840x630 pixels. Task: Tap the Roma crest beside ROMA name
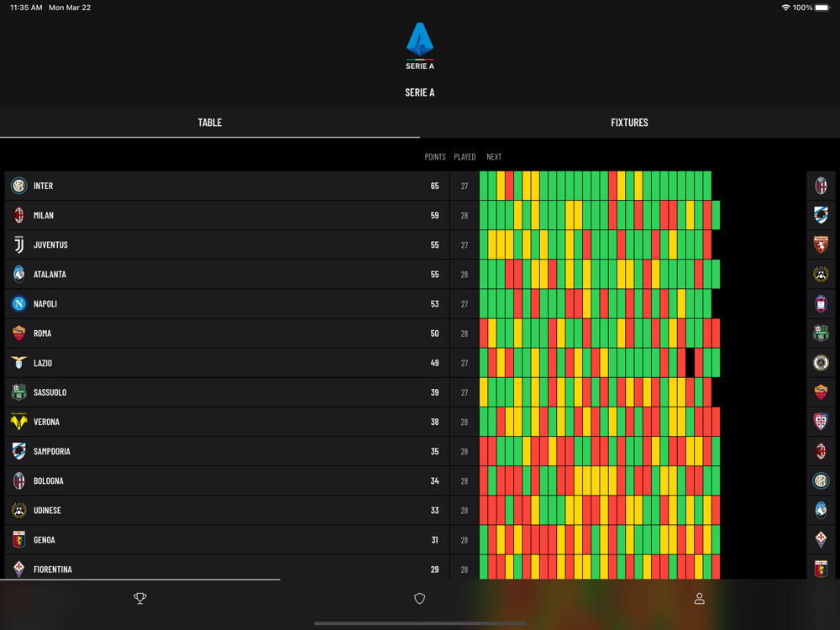(x=18, y=333)
